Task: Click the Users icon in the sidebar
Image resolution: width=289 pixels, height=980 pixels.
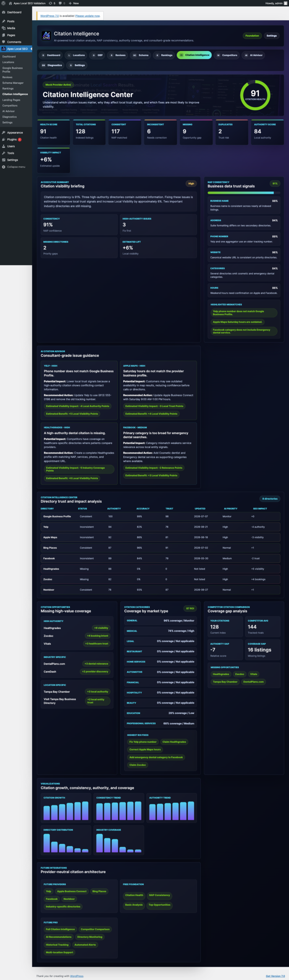Action: [x=3, y=146]
